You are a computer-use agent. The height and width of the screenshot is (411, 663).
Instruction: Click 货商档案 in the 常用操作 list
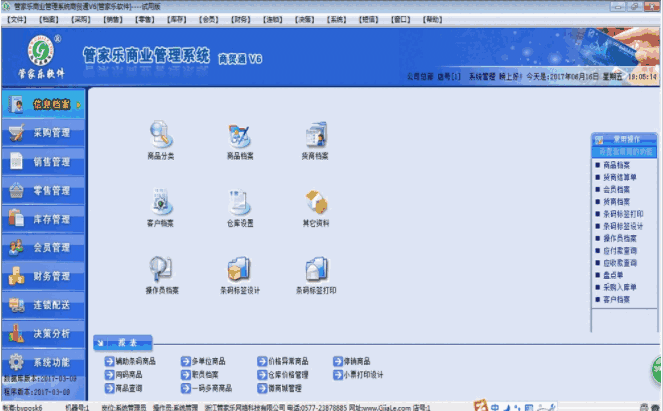(616, 202)
